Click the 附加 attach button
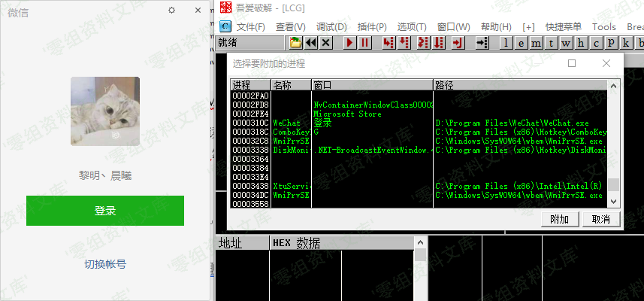The height and width of the screenshot is (301, 644). point(559,219)
